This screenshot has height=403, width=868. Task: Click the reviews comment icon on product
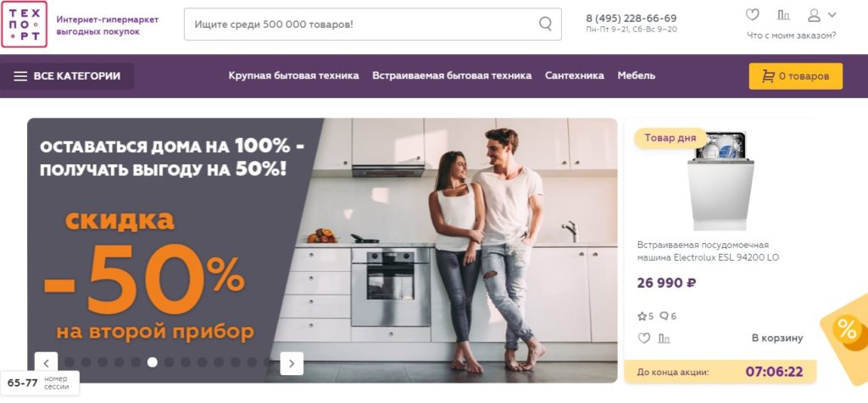[664, 316]
